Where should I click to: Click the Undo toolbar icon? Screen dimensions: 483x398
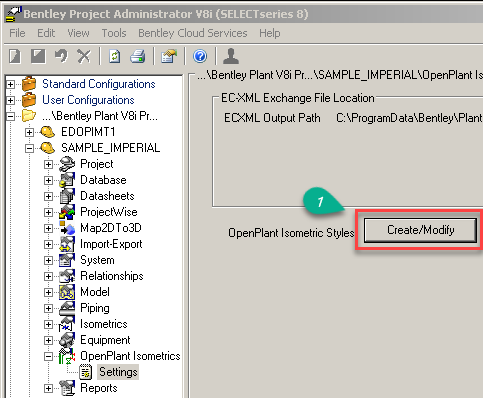[61, 56]
